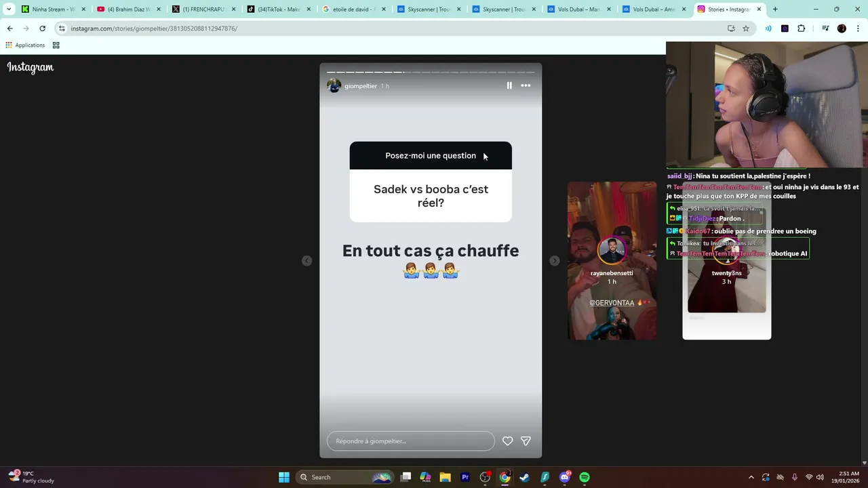868x488 pixels.
Task: Open Chrome extensions puzzle icon
Action: (801, 28)
